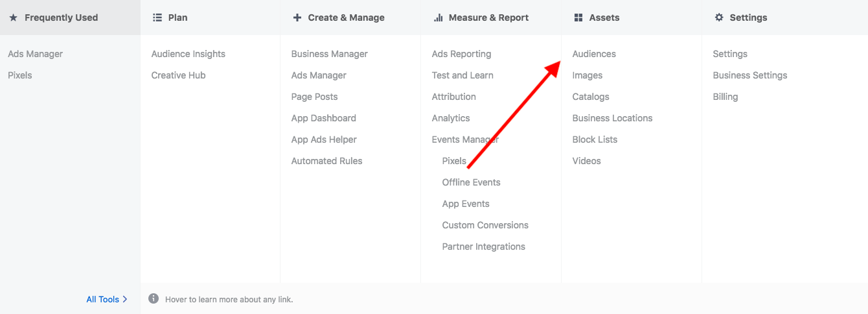Select the Assets column header text
Image resolution: width=868 pixels, height=314 pixels.
(x=604, y=18)
